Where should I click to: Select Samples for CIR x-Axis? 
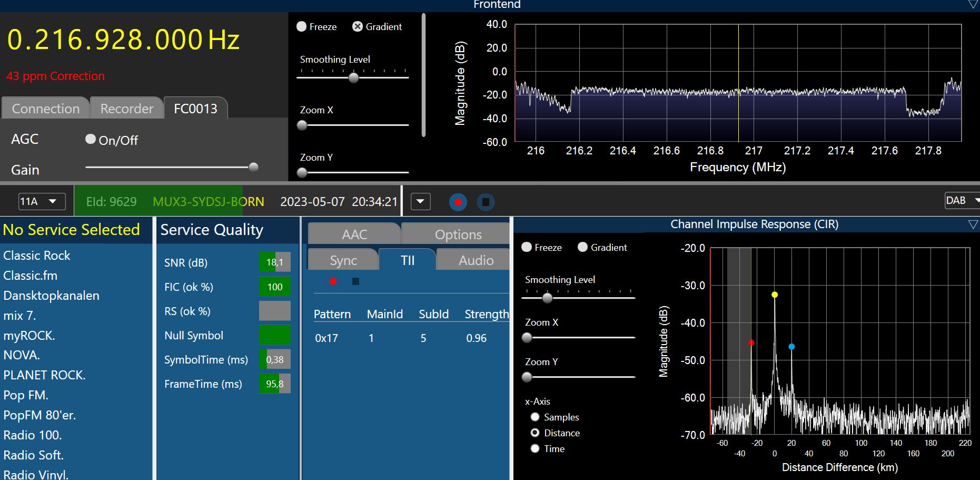point(535,417)
